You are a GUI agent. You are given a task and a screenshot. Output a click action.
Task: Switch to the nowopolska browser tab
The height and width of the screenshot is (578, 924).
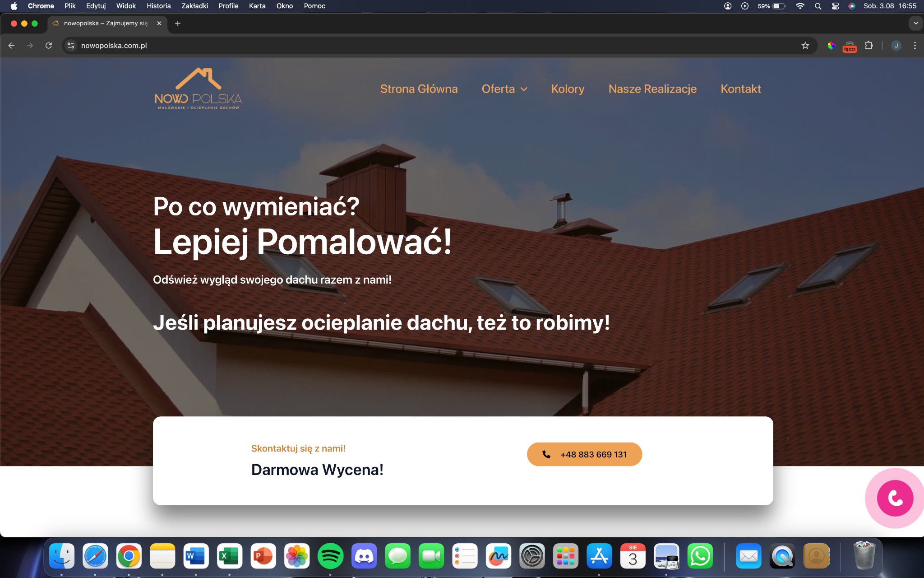(104, 23)
